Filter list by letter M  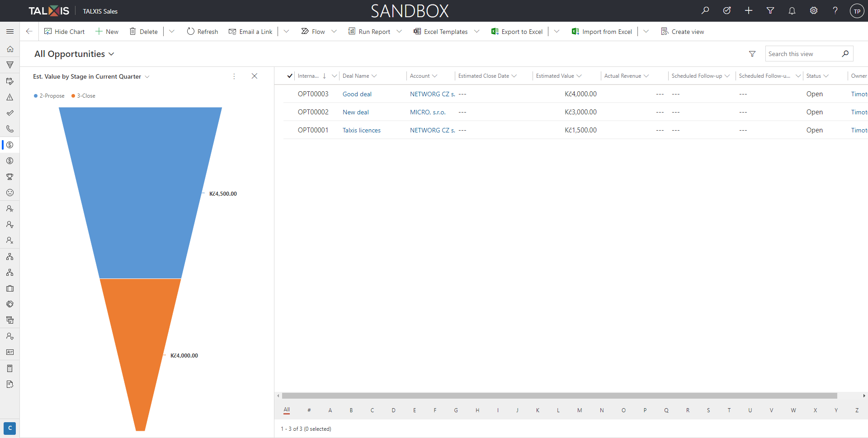[580, 410]
